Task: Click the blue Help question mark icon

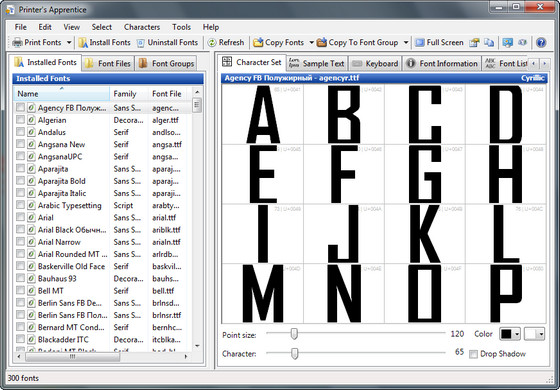Action: [541, 42]
